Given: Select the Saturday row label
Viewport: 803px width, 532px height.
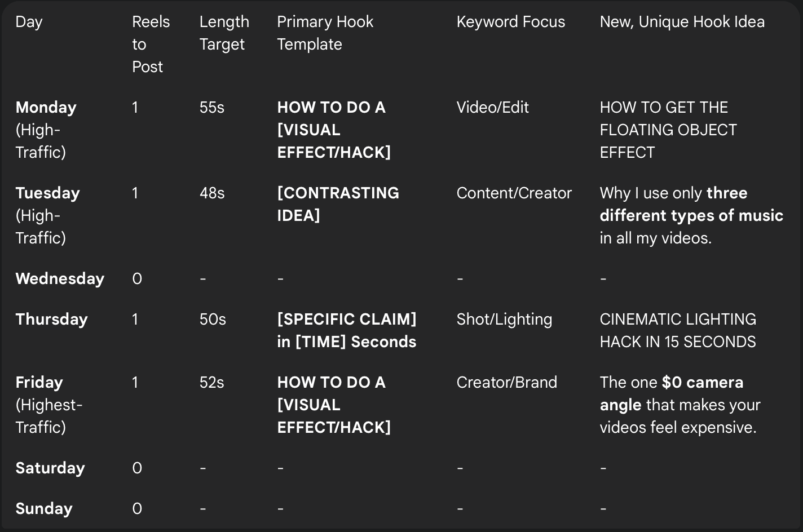Looking at the screenshot, I should (x=50, y=468).
